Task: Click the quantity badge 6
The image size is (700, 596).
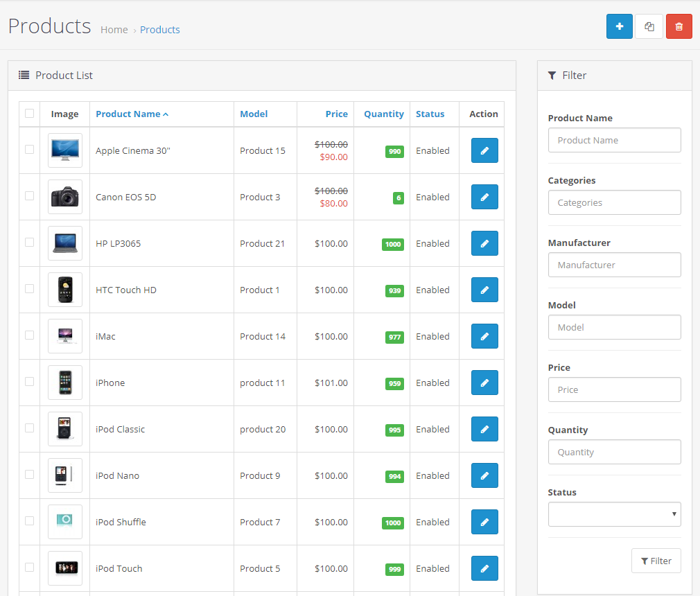Action: coord(399,198)
